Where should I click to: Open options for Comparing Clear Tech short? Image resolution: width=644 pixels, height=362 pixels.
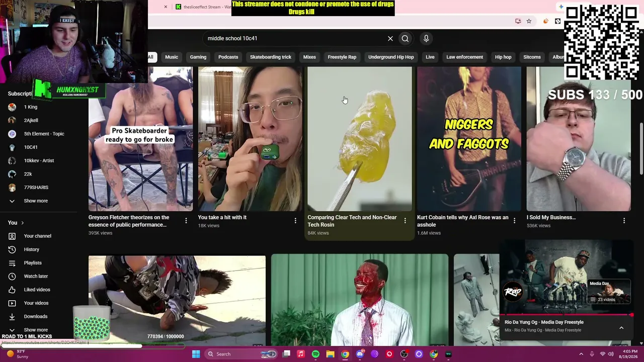(x=405, y=221)
